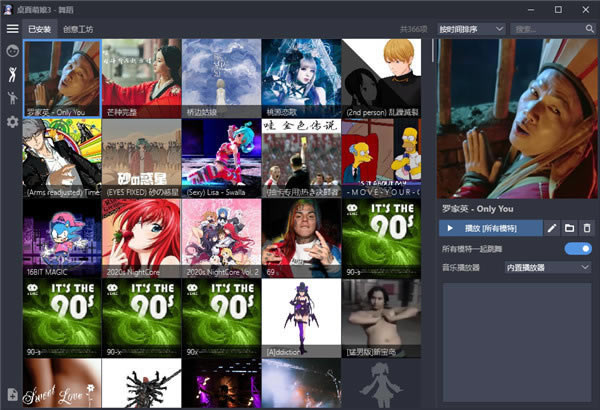Select the 16BIT MAGIC thumbnail
Screen dimensions: 600x410
coord(62,238)
